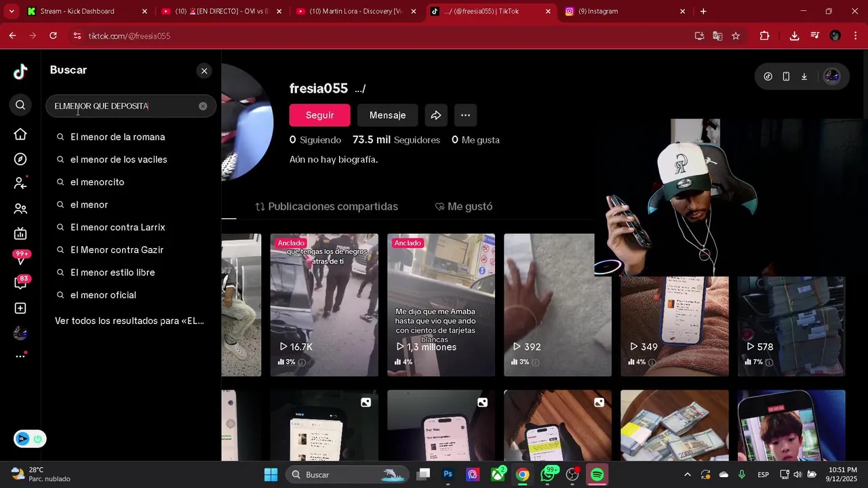Open a new browser tab

pos(703,12)
